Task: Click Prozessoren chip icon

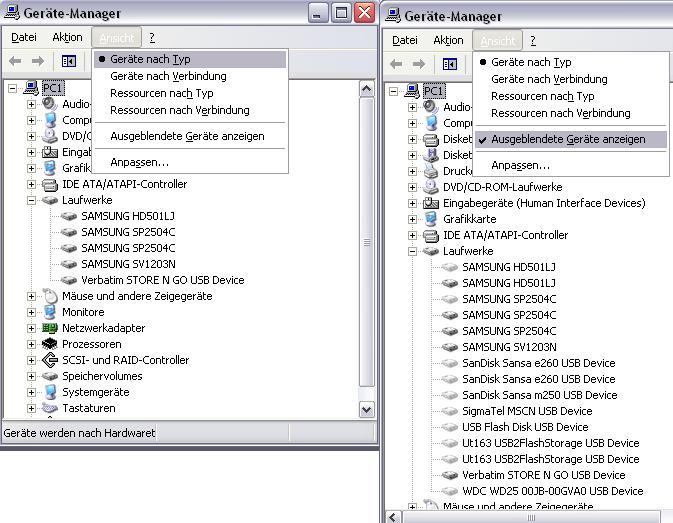Action: click(x=50, y=344)
